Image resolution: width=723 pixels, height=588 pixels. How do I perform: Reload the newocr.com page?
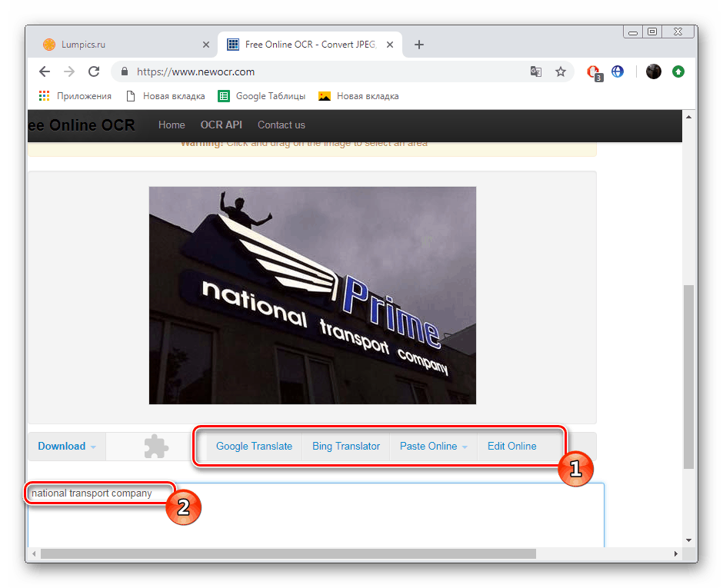tap(94, 71)
